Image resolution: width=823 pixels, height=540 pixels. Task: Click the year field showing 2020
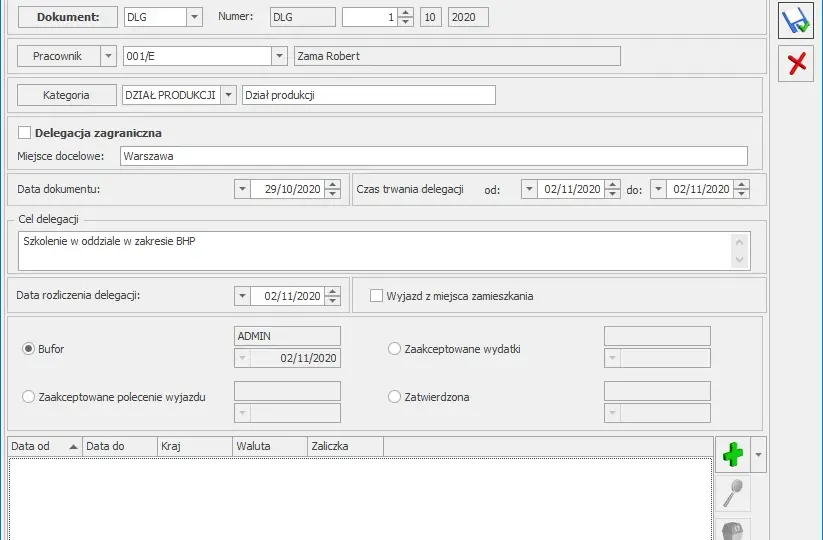[468, 17]
